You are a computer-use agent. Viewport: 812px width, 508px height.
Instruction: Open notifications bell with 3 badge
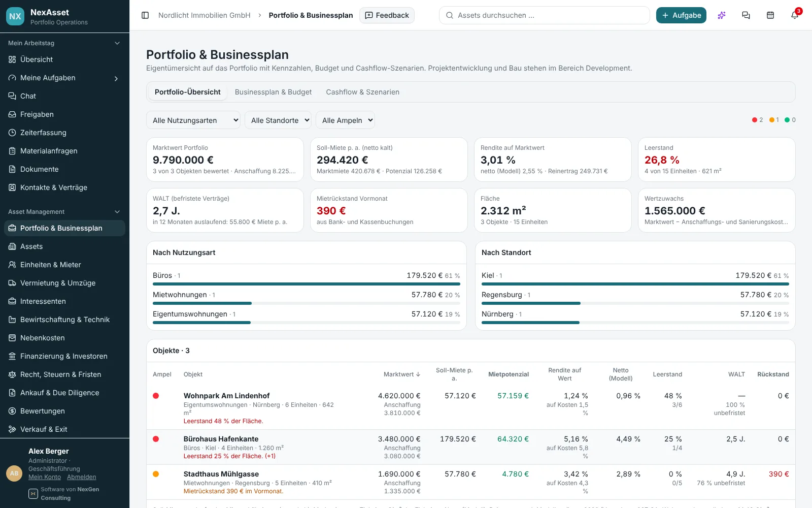coord(795,15)
